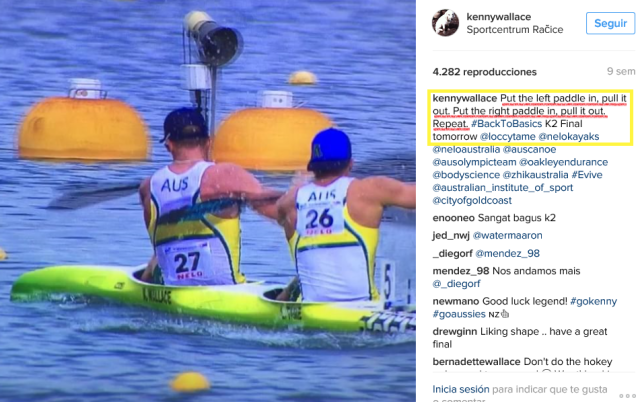Open the Sportcentrum Račice location link
This screenshot has height=402, width=640.
(514, 29)
